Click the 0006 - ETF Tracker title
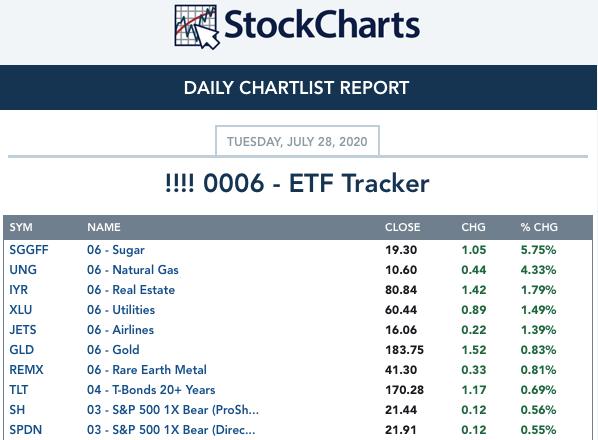Screen dimensions: 598x440 click(x=297, y=183)
